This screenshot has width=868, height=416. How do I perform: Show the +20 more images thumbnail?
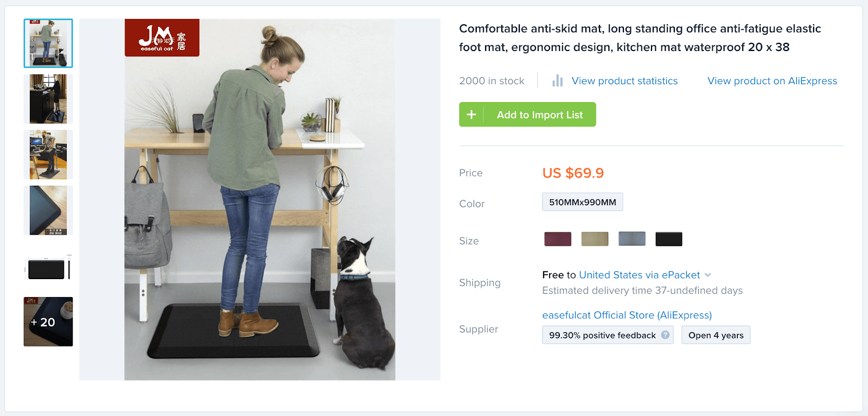(x=48, y=322)
